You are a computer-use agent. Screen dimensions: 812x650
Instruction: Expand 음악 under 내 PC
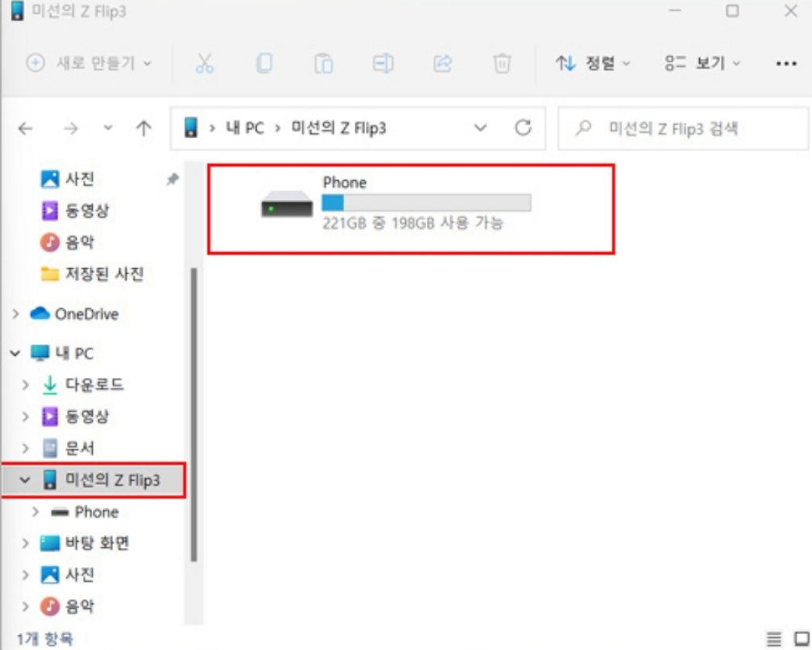[26, 607]
